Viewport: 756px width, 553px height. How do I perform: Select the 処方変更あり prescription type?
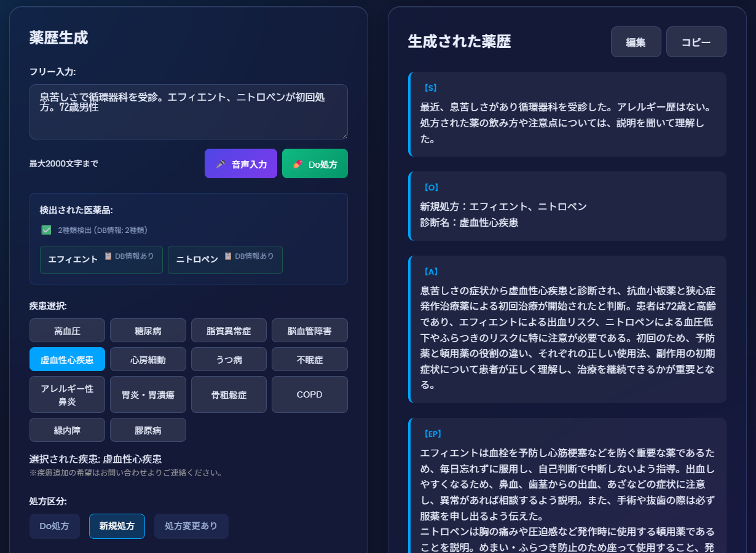(191, 526)
